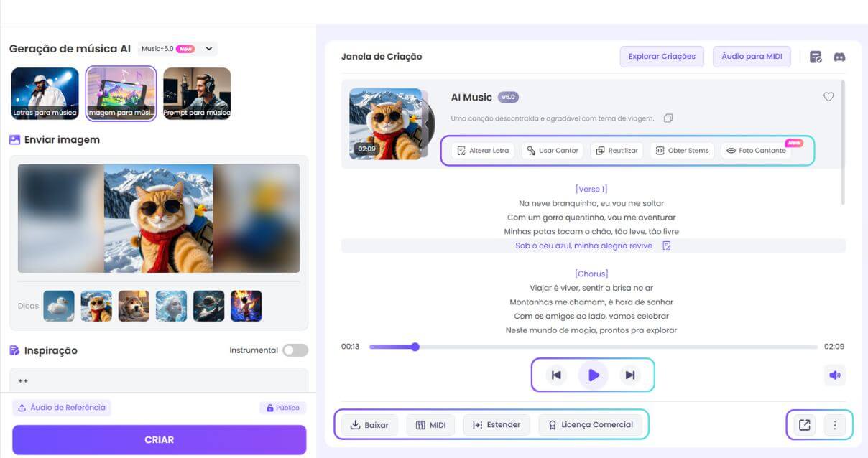
Task: Switch to the Letras para música tab
Action: (x=45, y=93)
